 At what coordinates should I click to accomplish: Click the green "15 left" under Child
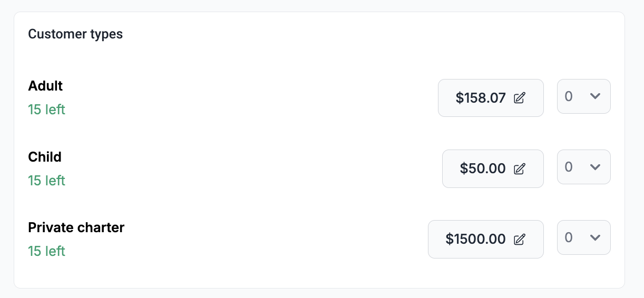46,181
